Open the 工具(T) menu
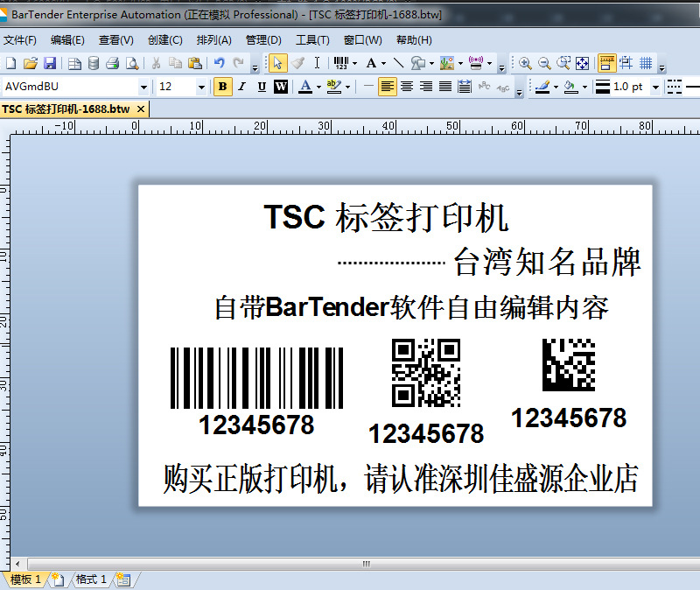Screen dimensions: 700x590 point(312,40)
